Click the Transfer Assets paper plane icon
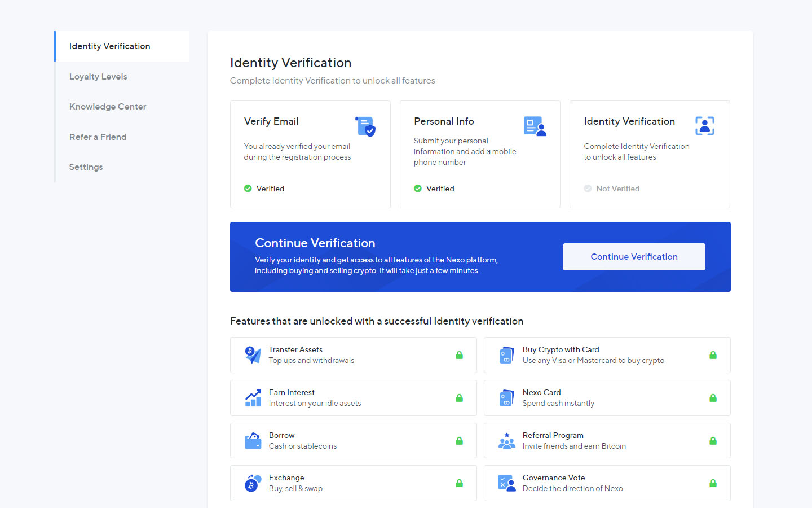 pos(253,355)
